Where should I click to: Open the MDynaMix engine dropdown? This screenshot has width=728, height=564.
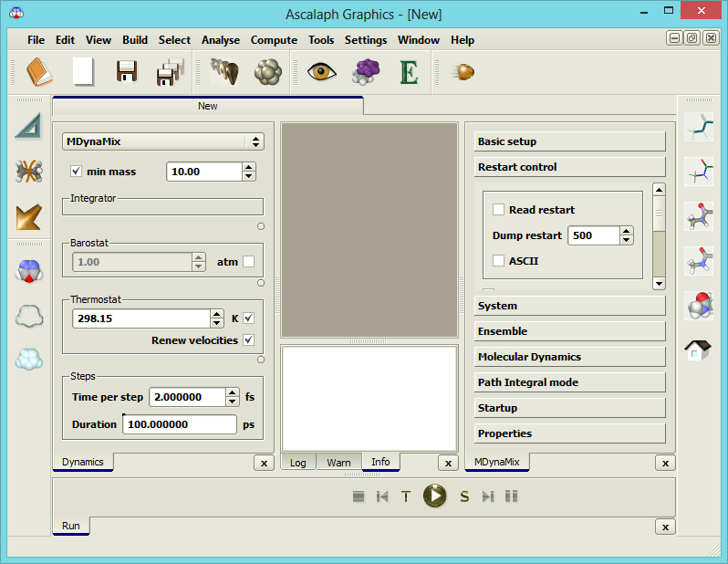[x=162, y=141]
